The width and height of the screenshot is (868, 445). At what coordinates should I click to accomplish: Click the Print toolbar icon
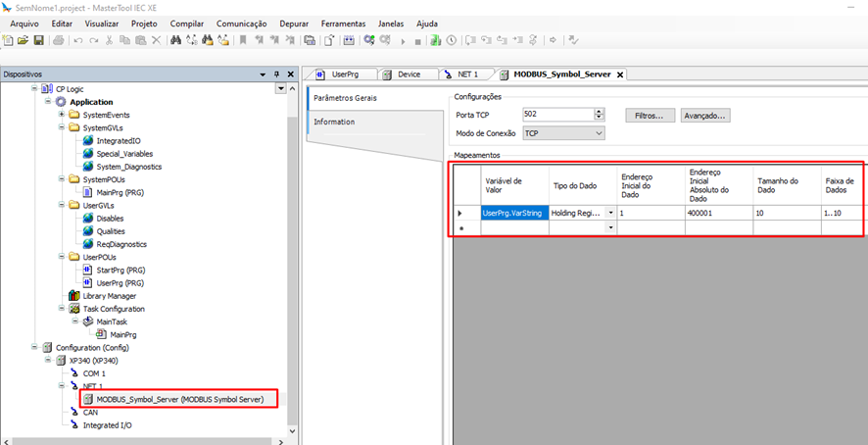tap(59, 40)
